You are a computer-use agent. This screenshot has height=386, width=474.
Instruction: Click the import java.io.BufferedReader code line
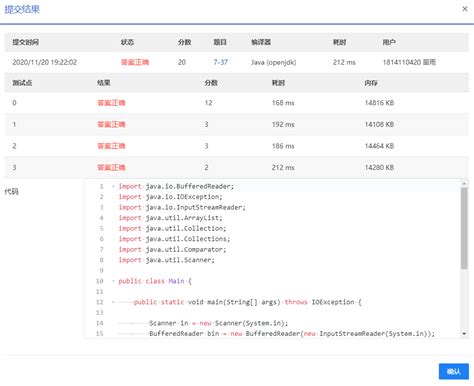click(176, 186)
